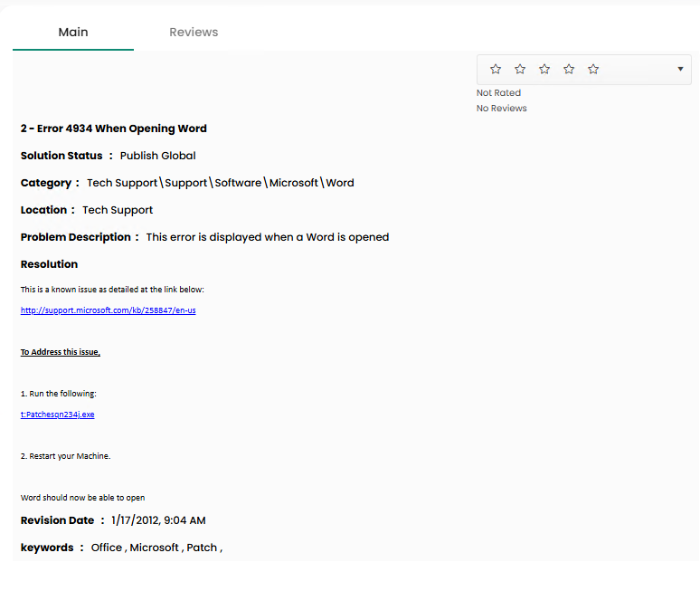
Task: Click the Problem Description text
Action: click(267, 237)
